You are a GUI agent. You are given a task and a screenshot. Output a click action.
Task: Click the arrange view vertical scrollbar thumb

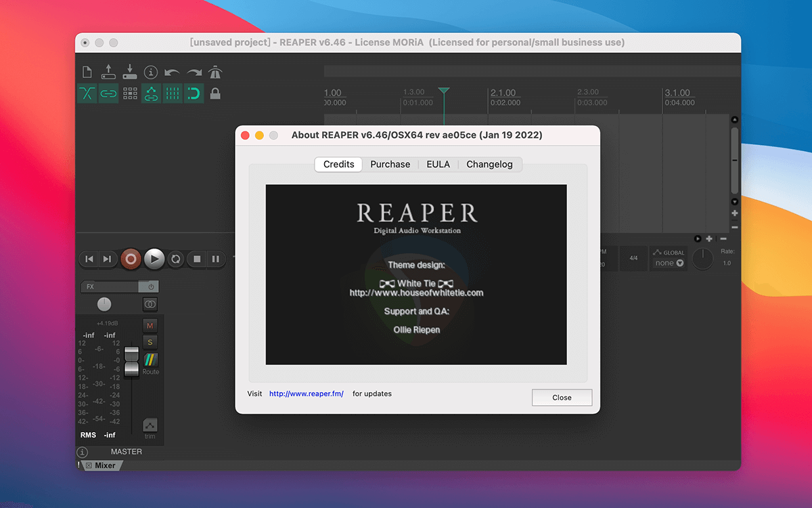735,160
